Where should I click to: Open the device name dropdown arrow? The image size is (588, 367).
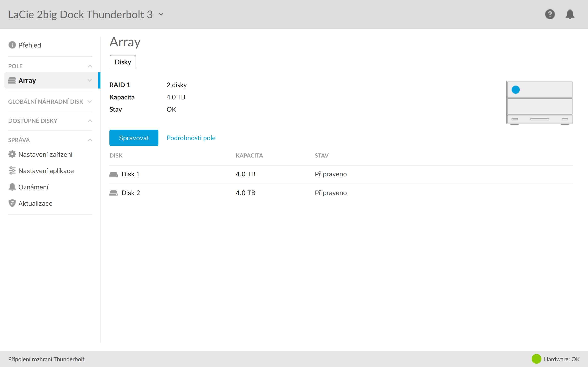[x=161, y=14]
